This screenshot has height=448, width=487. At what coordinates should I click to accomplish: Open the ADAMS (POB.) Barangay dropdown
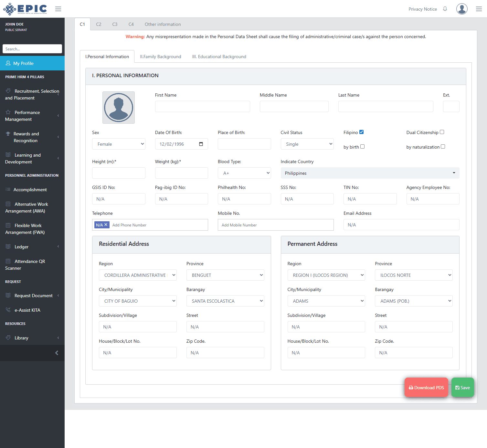click(x=414, y=301)
